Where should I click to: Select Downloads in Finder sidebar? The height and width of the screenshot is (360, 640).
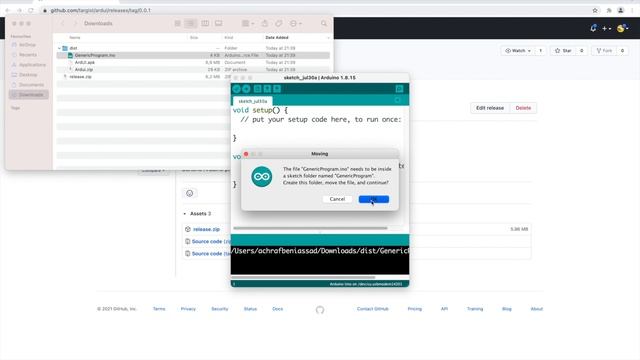(x=29, y=95)
